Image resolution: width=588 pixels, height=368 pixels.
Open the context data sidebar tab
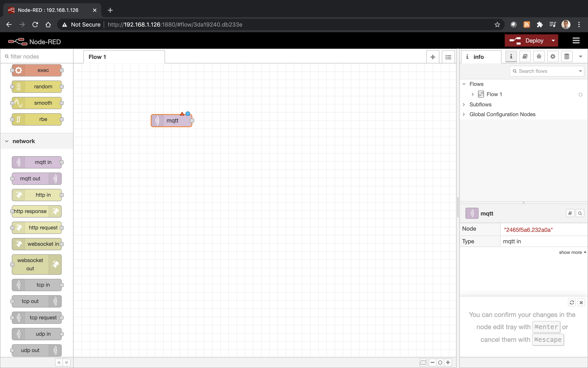(x=567, y=57)
